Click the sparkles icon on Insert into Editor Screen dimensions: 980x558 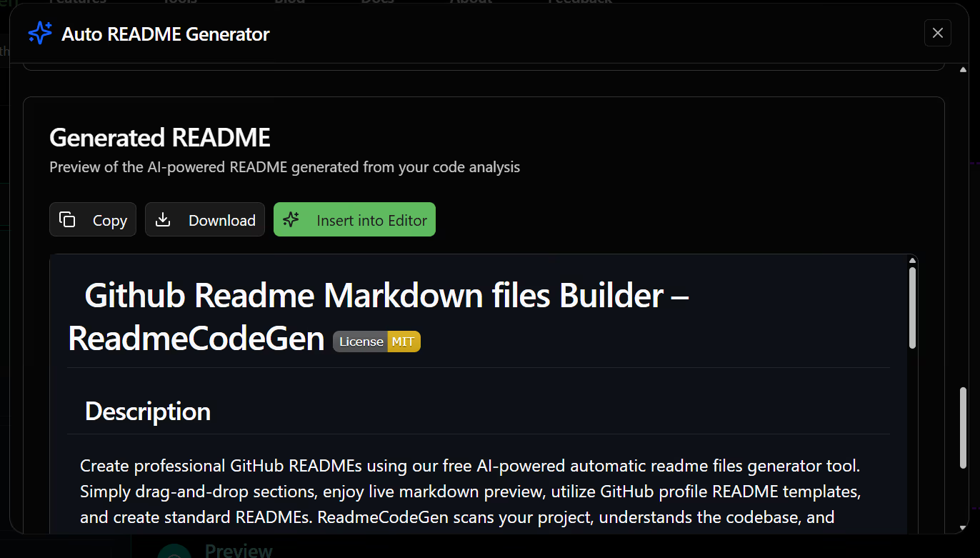click(x=291, y=219)
